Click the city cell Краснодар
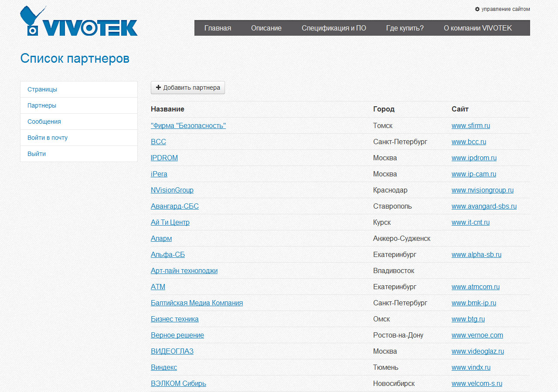 [x=390, y=190]
